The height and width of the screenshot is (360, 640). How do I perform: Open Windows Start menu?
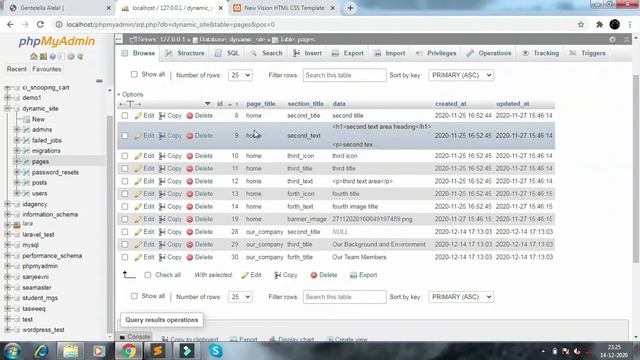coord(12,351)
